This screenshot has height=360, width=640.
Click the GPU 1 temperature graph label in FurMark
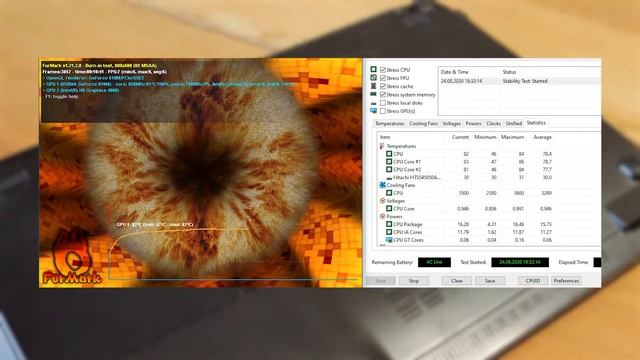point(155,224)
